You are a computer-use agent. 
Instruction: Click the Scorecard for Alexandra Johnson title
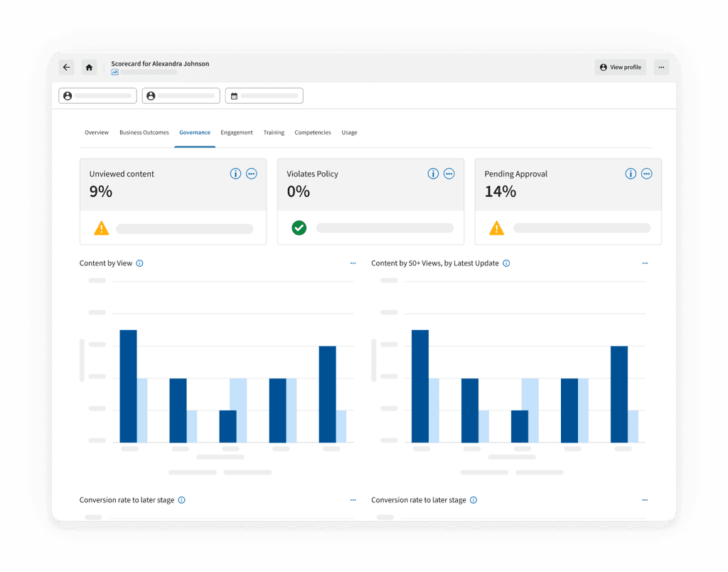coord(160,63)
